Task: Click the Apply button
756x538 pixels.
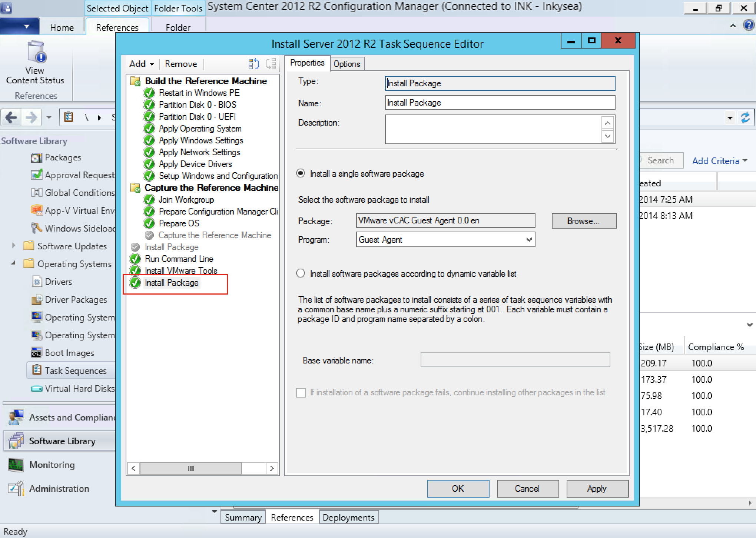Action: click(x=597, y=489)
